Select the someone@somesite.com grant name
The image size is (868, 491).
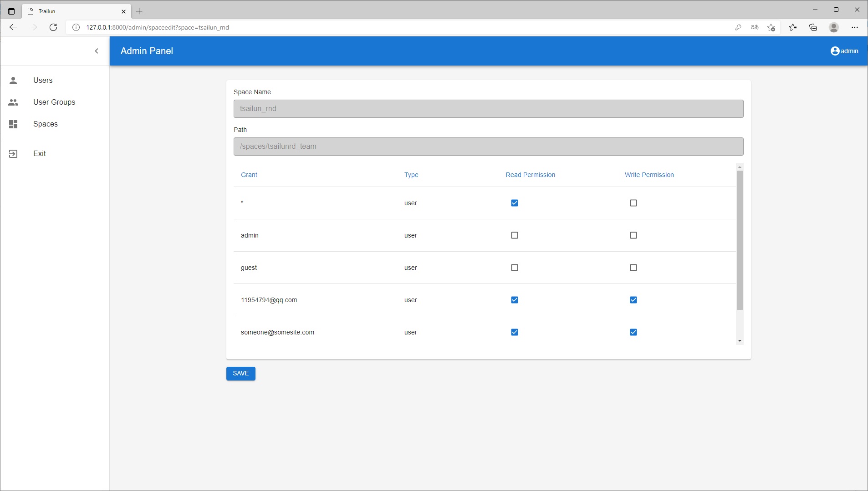tap(277, 332)
